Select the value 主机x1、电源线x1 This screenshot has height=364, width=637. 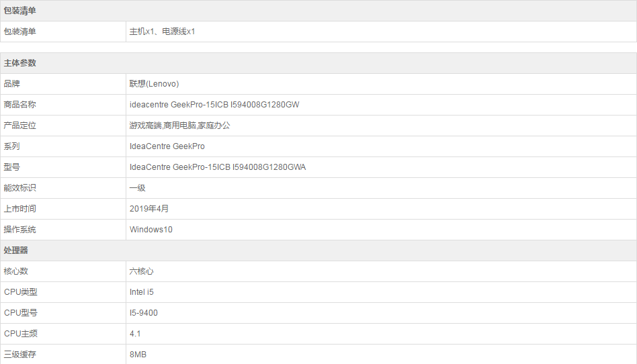click(162, 32)
